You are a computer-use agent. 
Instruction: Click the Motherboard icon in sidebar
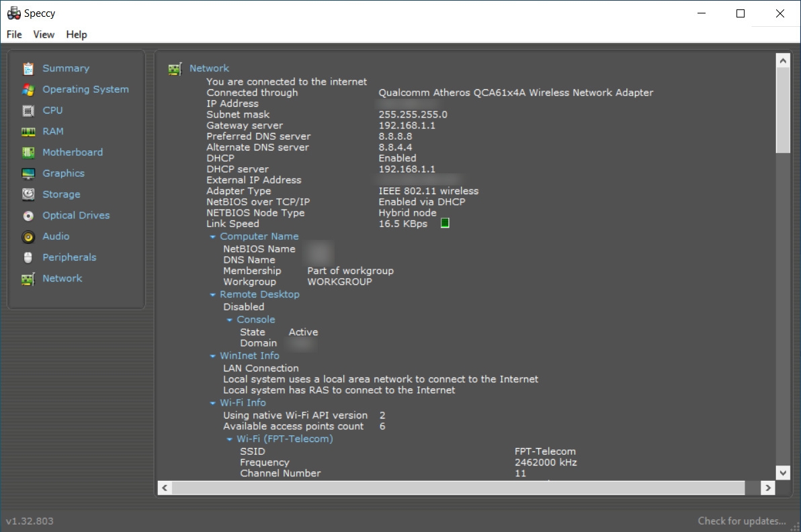pyautogui.click(x=28, y=152)
